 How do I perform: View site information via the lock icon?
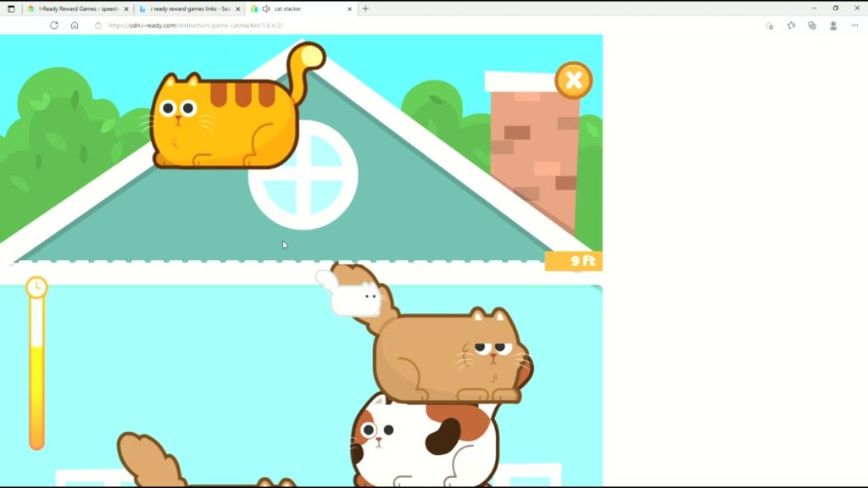pos(98,25)
